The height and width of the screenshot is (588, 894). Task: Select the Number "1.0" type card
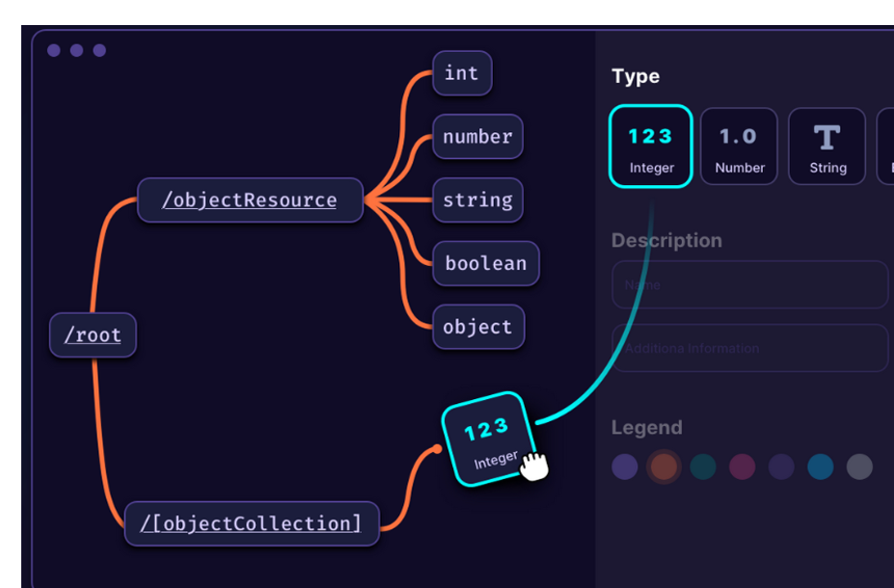(x=739, y=147)
